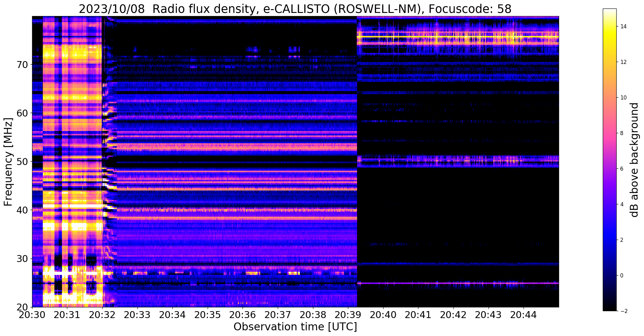Click the 20:30 time tick label

coord(32,314)
